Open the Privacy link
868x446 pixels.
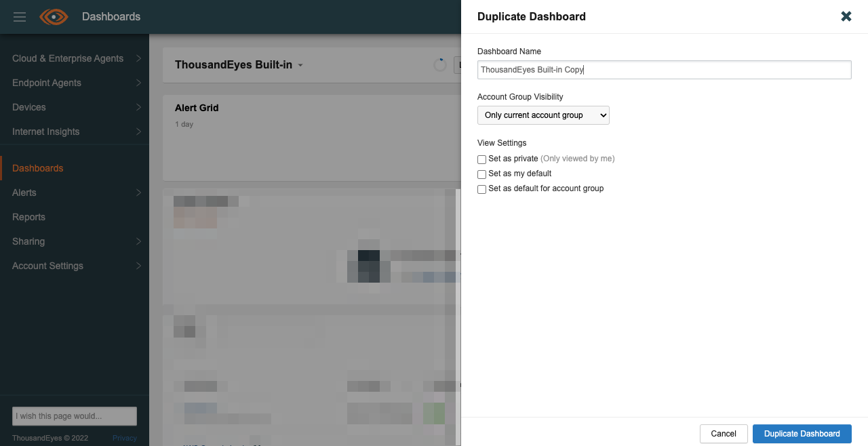pyautogui.click(x=125, y=438)
